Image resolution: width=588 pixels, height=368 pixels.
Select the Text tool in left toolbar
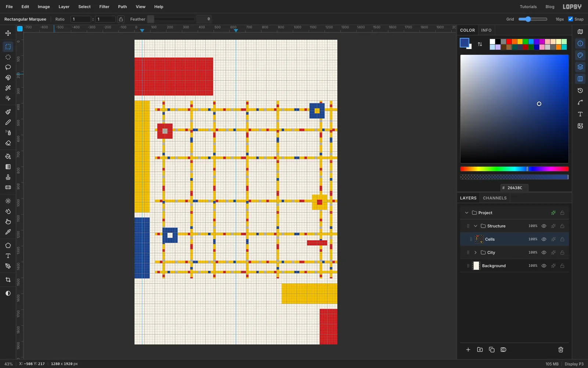coord(8,256)
